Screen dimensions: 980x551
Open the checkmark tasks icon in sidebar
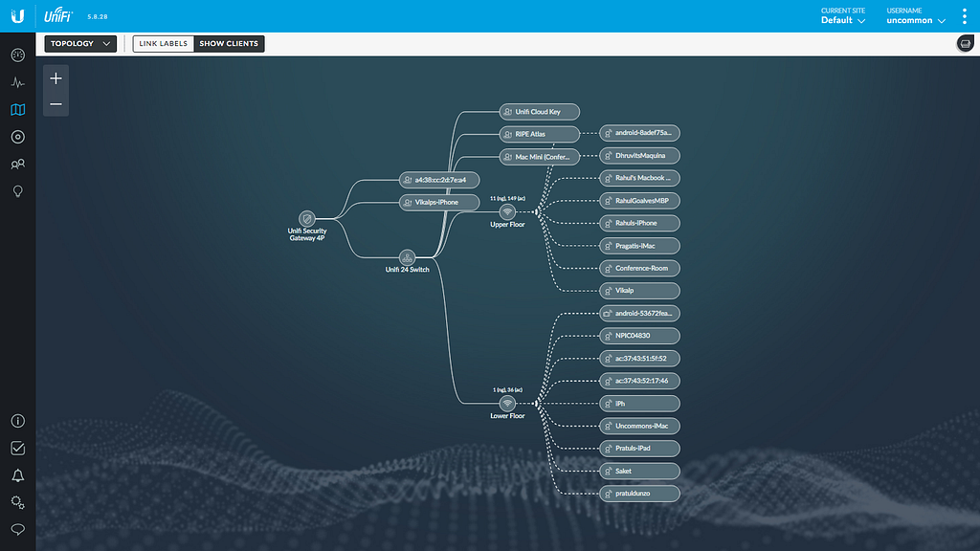(x=17, y=448)
